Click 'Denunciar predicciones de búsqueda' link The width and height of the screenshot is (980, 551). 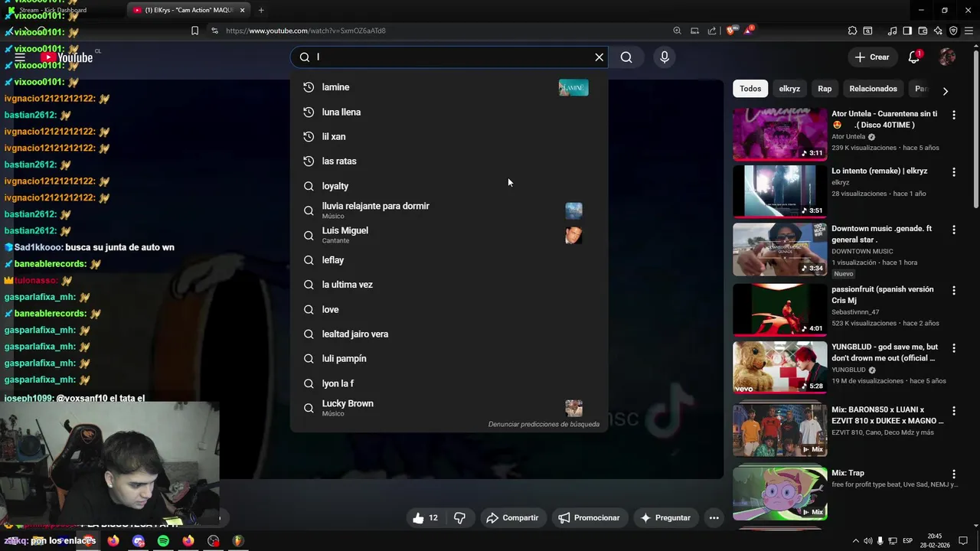click(x=544, y=424)
